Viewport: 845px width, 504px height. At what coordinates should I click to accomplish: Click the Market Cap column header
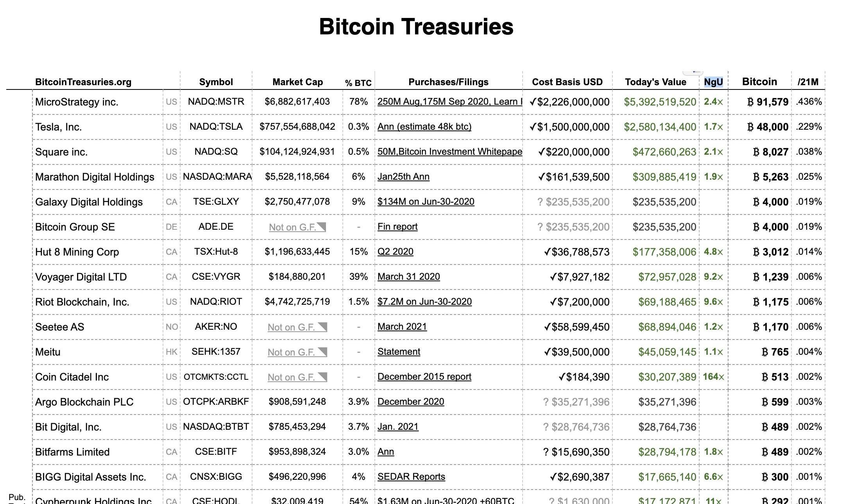pyautogui.click(x=297, y=82)
